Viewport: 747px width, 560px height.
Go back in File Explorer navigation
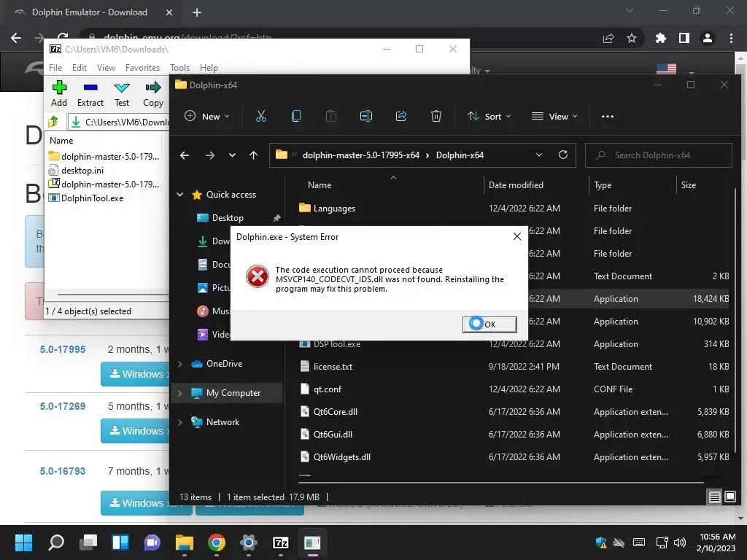click(x=185, y=155)
